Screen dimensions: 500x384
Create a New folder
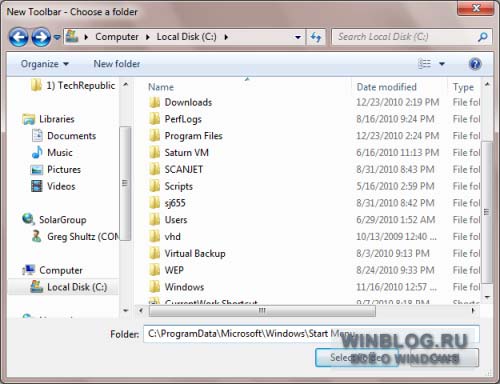pyautogui.click(x=117, y=64)
